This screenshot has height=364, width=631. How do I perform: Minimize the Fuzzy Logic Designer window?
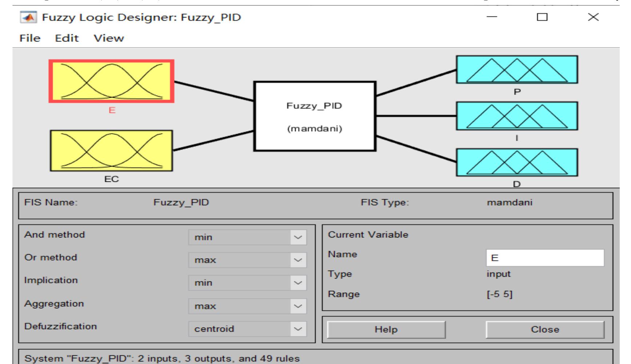[x=492, y=17]
